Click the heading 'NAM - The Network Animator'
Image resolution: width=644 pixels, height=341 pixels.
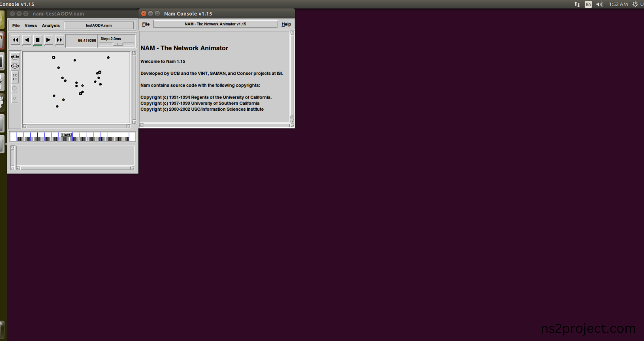click(184, 48)
